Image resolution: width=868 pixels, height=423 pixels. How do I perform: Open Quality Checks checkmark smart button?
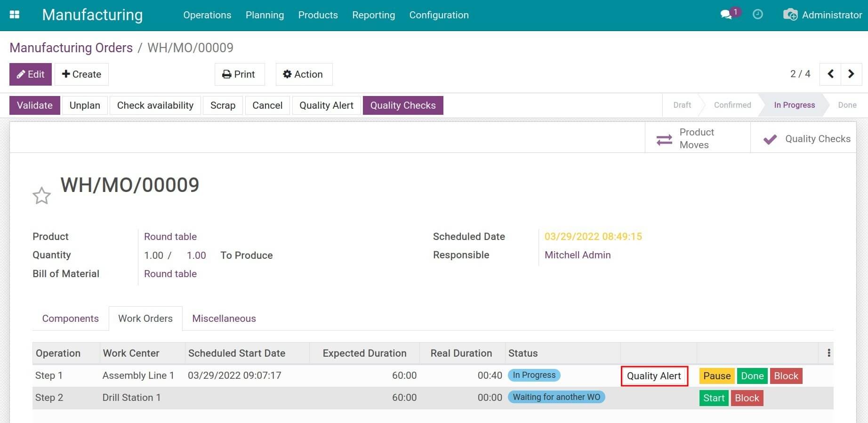pos(806,139)
